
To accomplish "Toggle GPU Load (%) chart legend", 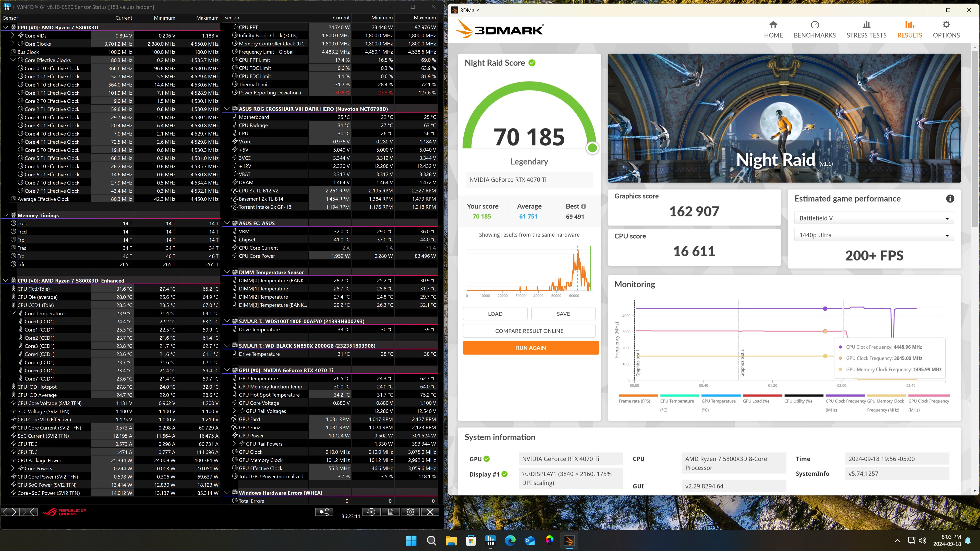I will pos(763,399).
